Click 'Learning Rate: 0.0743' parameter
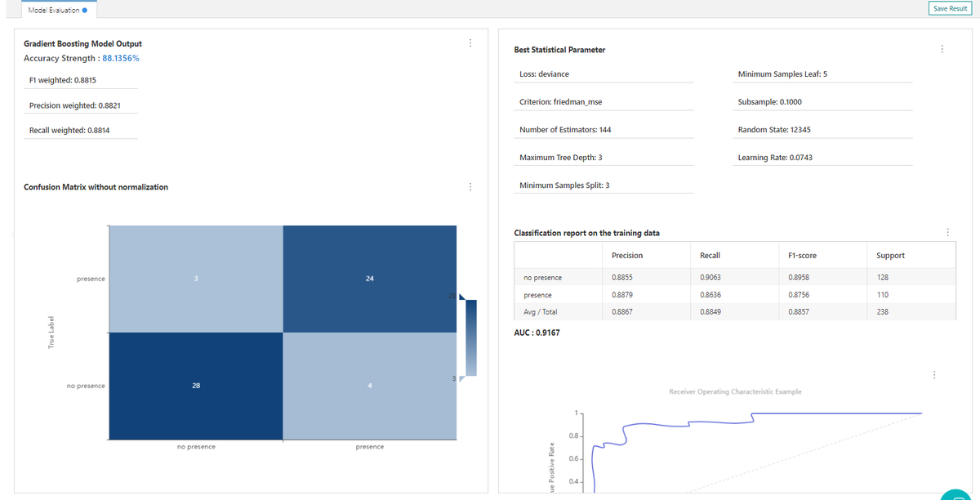Viewport: 980px width, 500px height. (775, 158)
